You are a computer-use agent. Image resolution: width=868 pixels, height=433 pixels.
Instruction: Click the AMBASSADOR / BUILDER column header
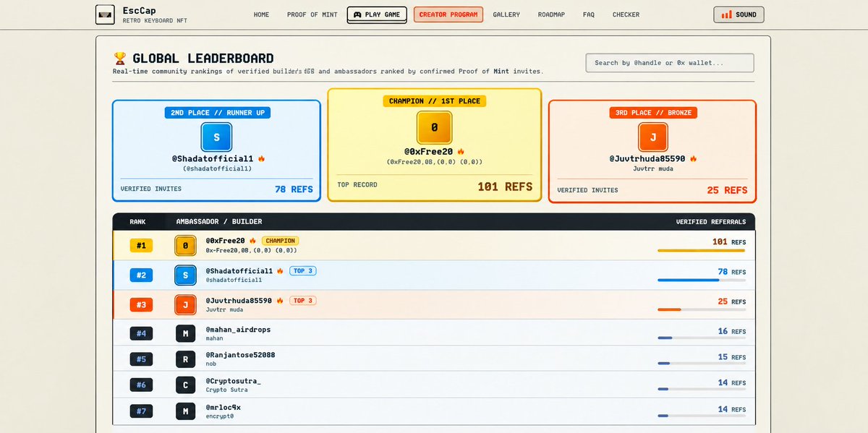coord(219,221)
